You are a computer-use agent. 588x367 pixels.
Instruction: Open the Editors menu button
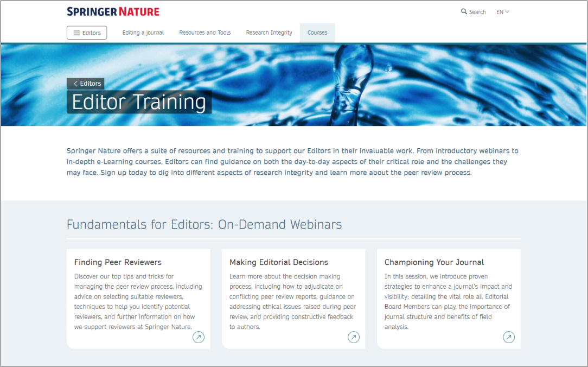point(87,33)
